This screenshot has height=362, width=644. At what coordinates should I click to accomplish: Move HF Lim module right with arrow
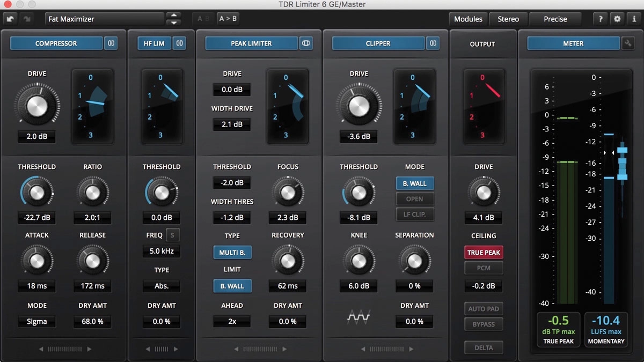pos(174,349)
